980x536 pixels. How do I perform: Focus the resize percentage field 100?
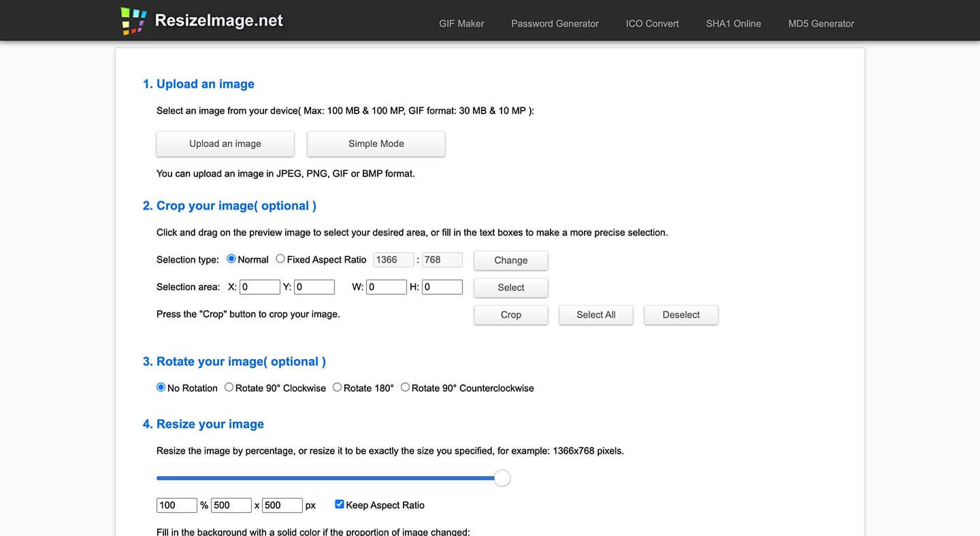tap(177, 505)
